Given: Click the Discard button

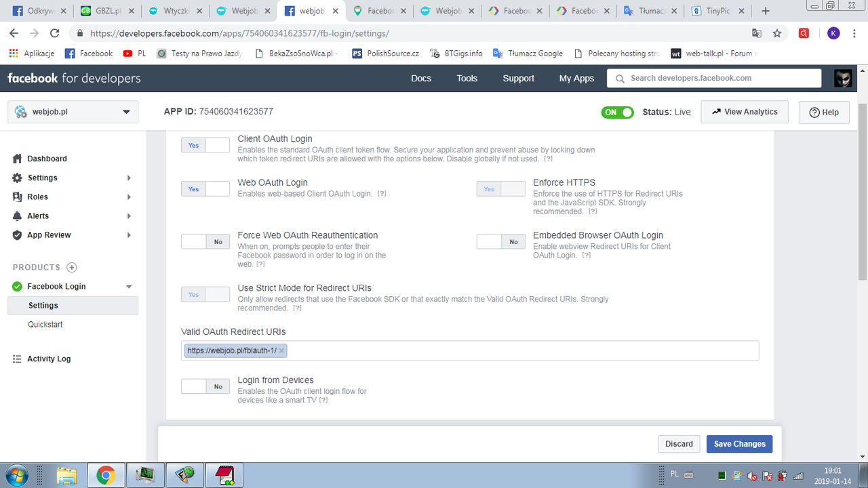Looking at the screenshot, I should [679, 444].
